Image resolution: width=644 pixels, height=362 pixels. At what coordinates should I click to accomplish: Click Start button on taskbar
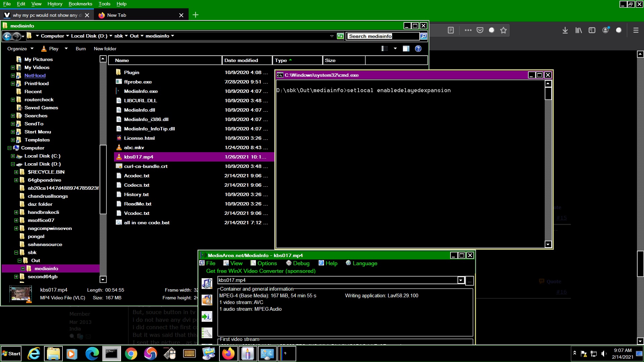11,354
